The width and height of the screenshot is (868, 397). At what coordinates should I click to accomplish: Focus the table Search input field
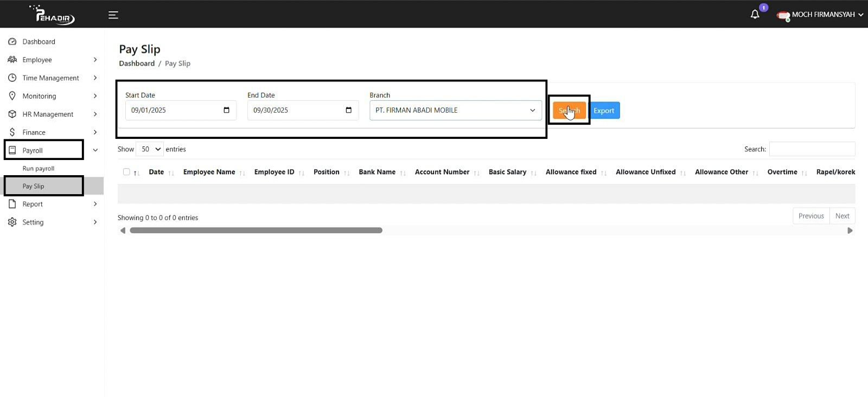pos(812,149)
